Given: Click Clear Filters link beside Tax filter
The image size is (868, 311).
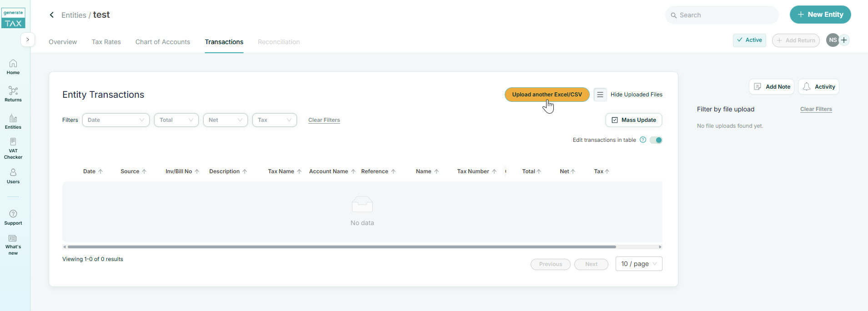Looking at the screenshot, I should 324,120.
